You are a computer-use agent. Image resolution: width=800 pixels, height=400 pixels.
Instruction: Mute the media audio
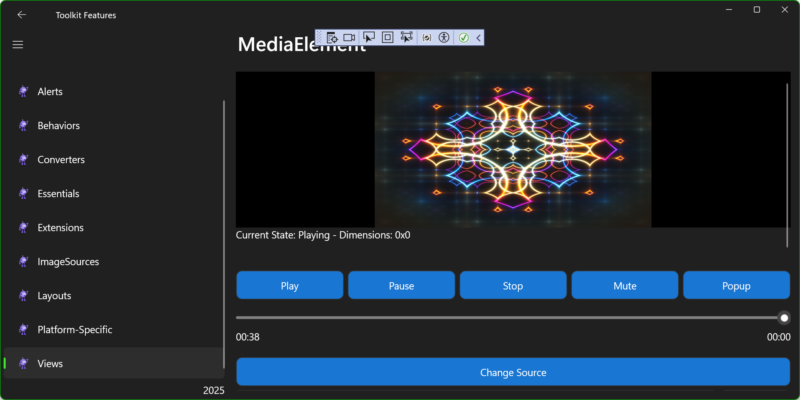coord(625,285)
